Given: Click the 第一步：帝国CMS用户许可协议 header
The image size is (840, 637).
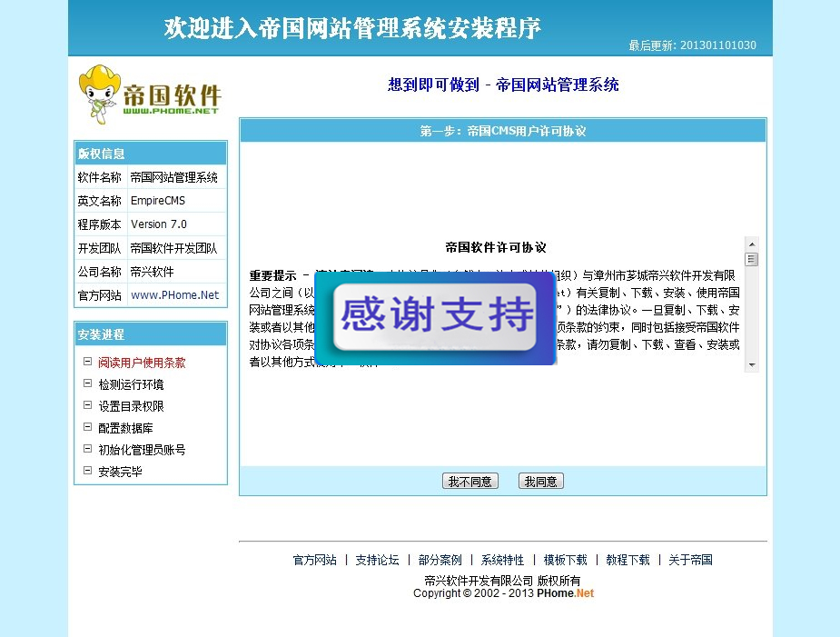Looking at the screenshot, I should (502, 131).
